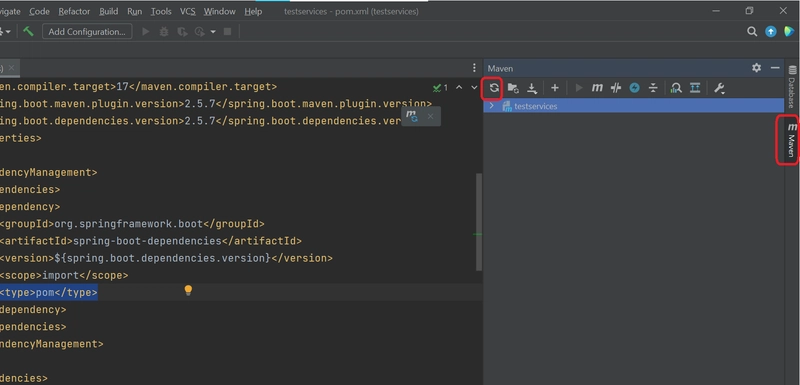The image size is (800, 385).
Task: Open Maven panel gear options
Action: (756, 68)
